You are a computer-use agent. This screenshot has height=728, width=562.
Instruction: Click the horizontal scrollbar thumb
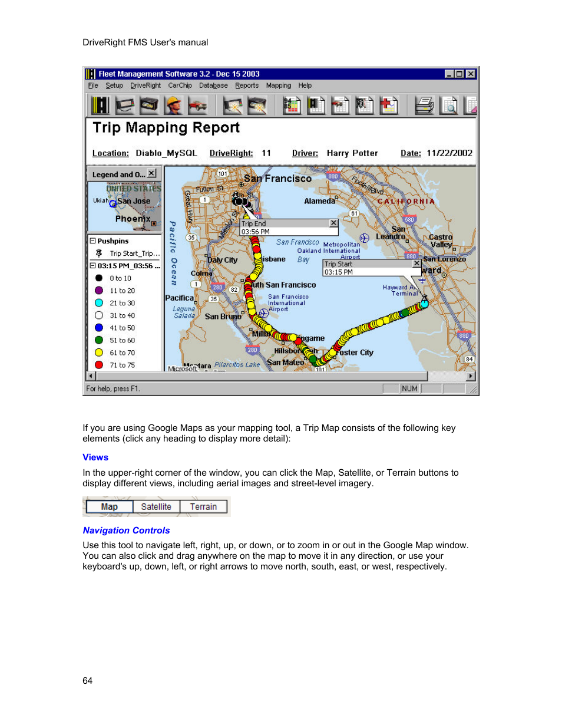261,376
